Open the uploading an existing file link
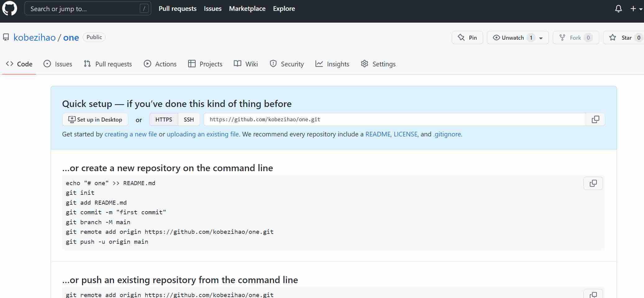 (202, 134)
